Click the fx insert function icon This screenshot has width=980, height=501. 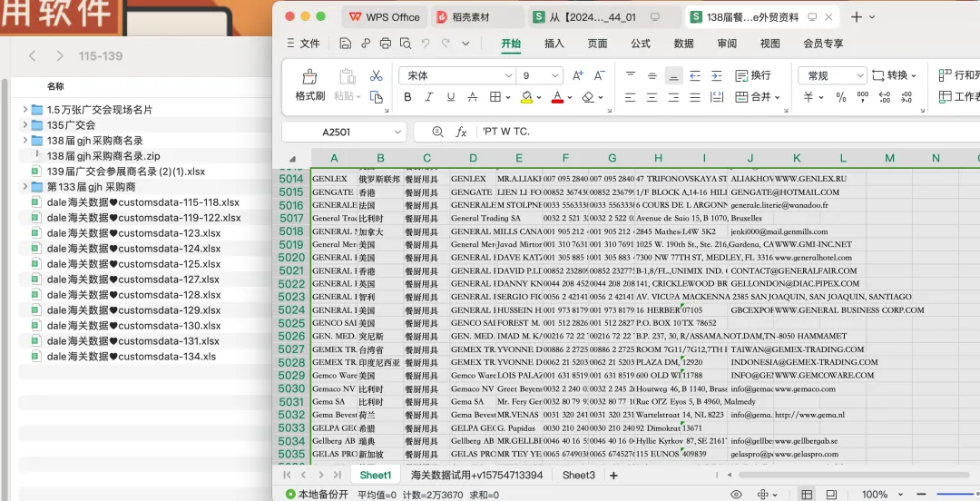pyautogui.click(x=461, y=132)
